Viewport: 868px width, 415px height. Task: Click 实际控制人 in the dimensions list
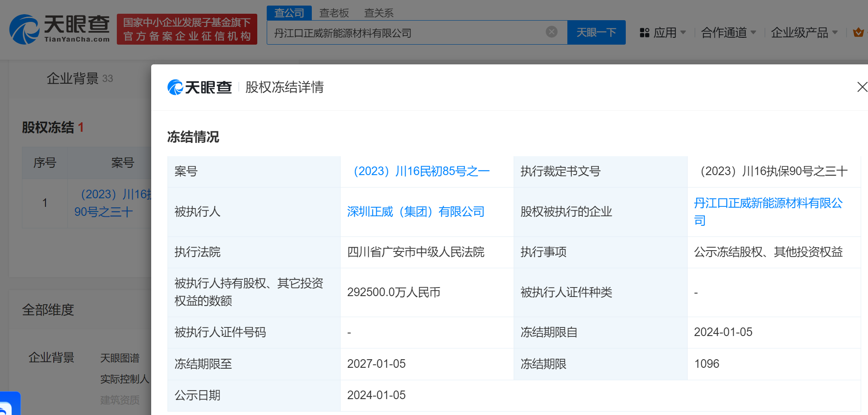(x=125, y=379)
